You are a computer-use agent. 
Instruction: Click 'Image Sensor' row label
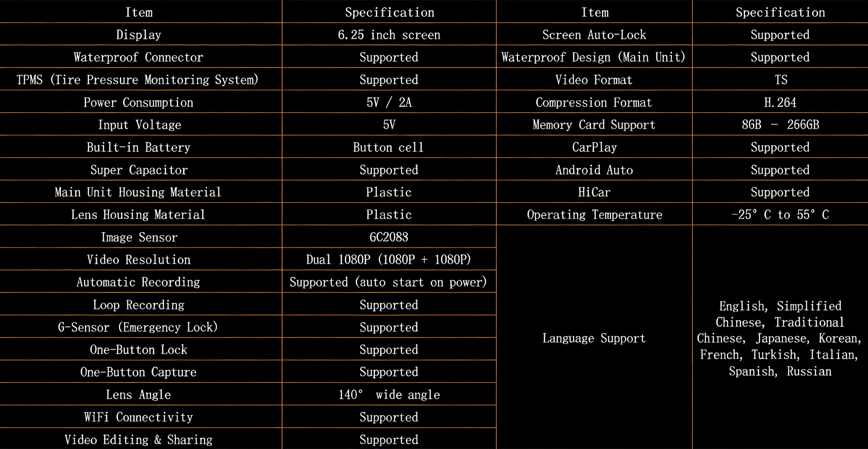pos(139,237)
